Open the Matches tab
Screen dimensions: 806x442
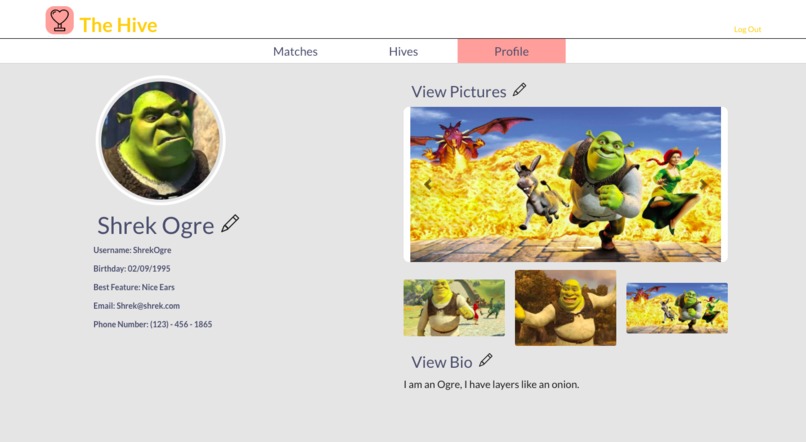coord(295,51)
